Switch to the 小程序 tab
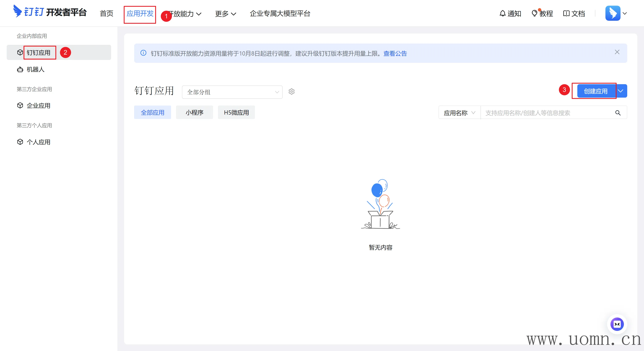The width and height of the screenshot is (644, 351). point(194,112)
